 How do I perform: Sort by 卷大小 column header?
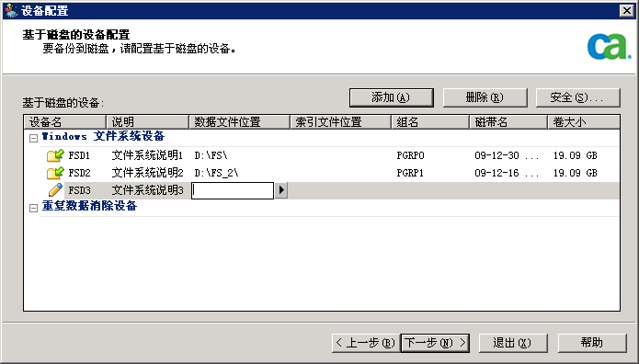tap(584, 122)
